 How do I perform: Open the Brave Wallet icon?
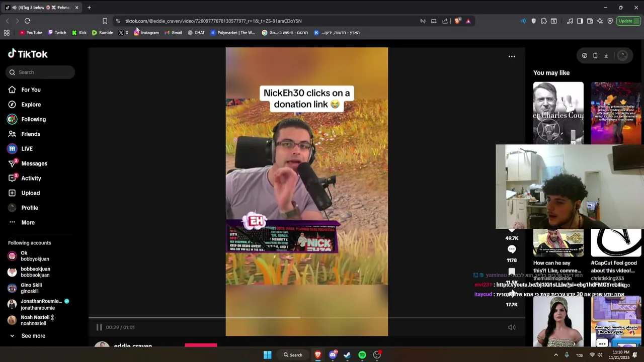590,21
